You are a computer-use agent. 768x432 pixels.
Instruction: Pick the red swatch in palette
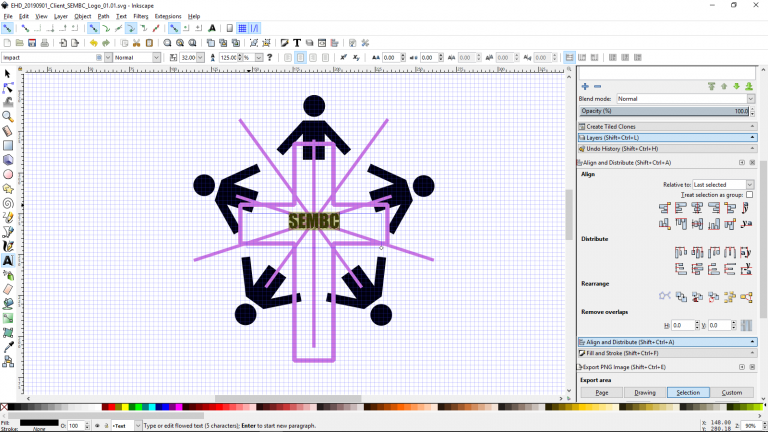(x=112, y=407)
